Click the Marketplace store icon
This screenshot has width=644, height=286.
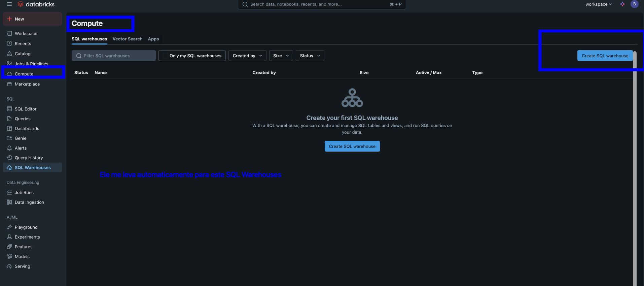[9, 84]
